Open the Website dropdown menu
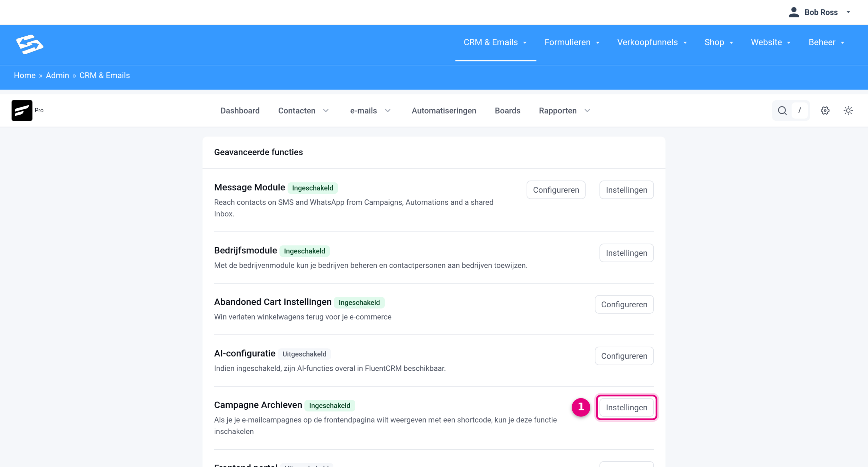 pyautogui.click(x=771, y=42)
